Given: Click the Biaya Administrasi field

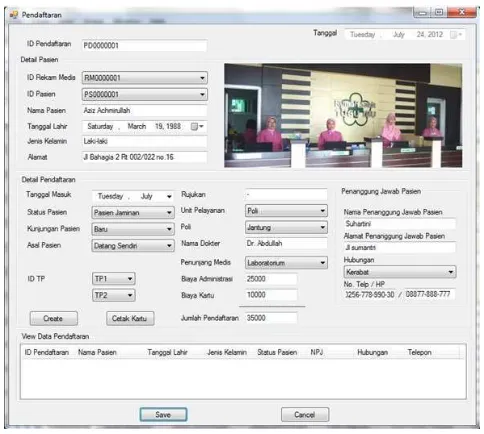Looking at the screenshot, I should 271,279.
